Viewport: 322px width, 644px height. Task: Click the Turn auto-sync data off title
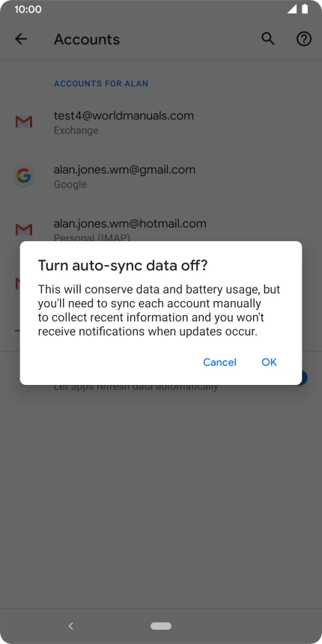123,266
